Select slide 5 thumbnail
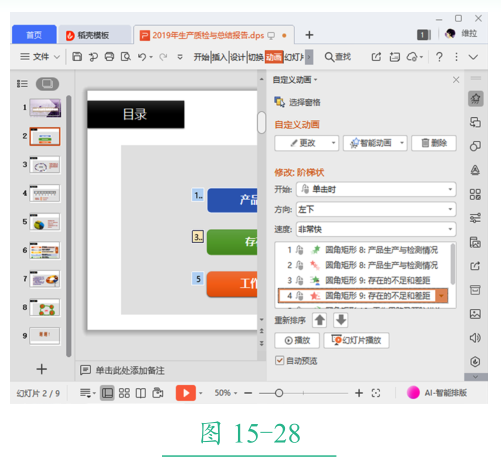Screen dimensions: 501x463 (x=45, y=222)
